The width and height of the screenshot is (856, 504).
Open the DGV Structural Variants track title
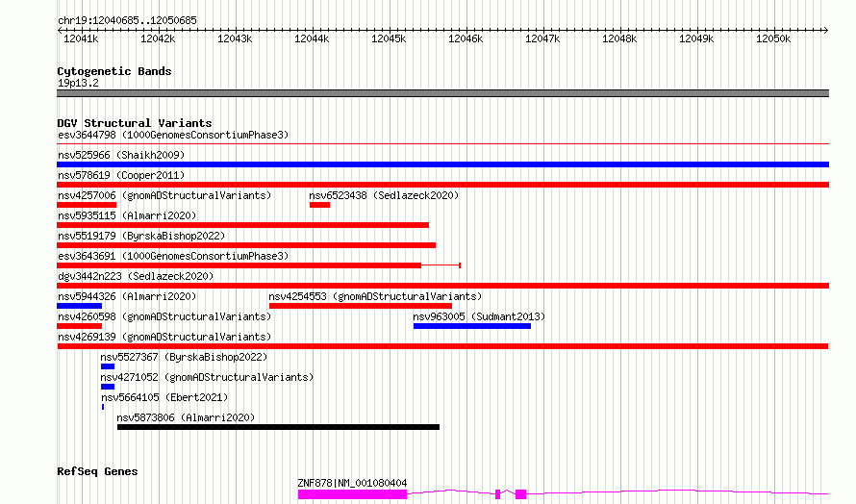[135, 123]
